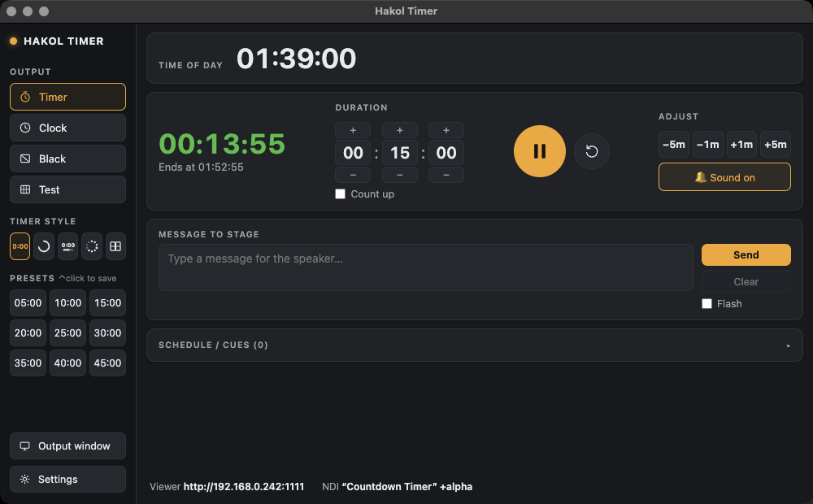Screen dimensions: 813x504
Task: Subtract one minute with −1m
Action: (708, 145)
